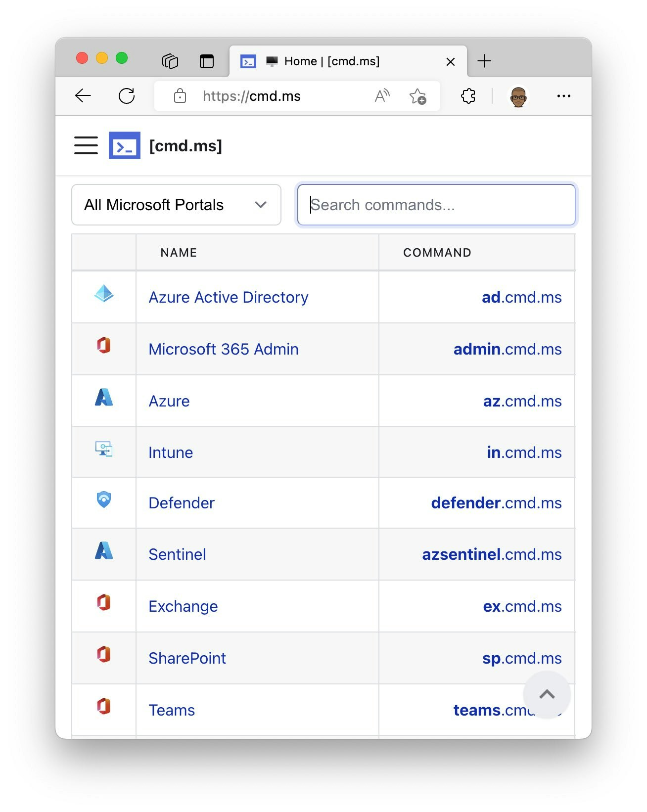The image size is (647, 812).
Task: Click the Defender shield icon
Action: 104,499
